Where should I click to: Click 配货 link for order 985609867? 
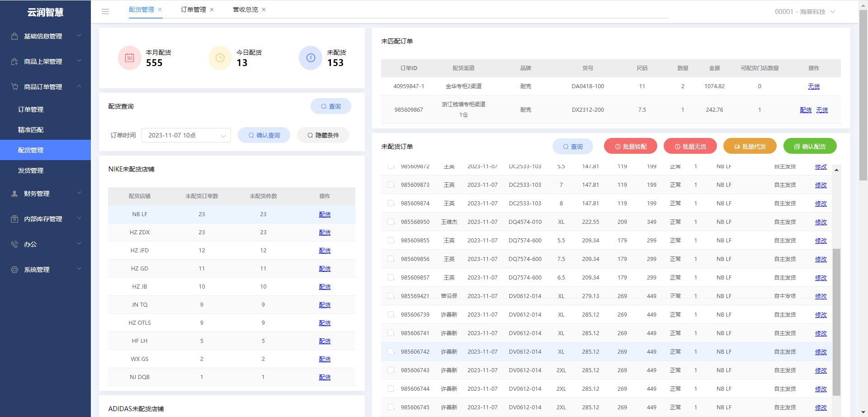pos(806,110)
